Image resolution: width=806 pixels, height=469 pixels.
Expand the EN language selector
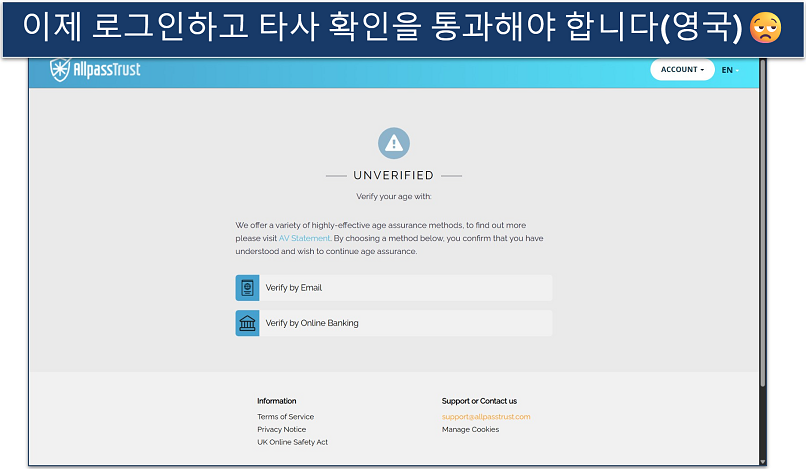click(728, 70)
